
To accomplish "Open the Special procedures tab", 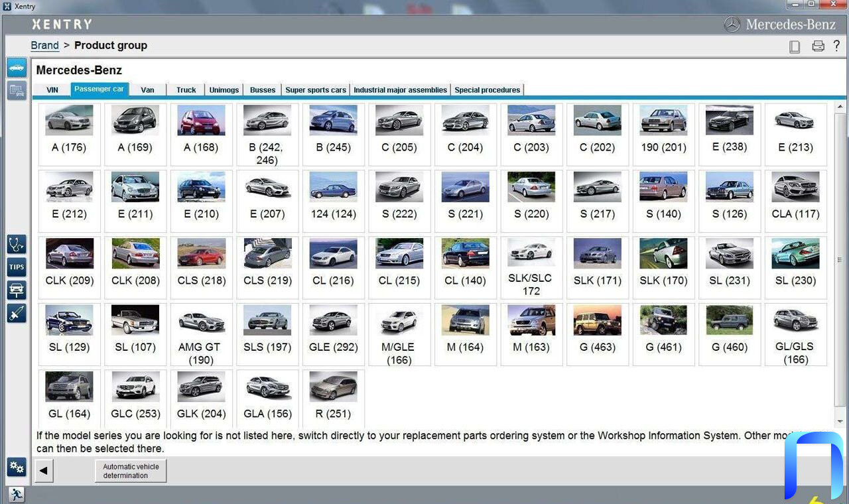I will point(488,90).
